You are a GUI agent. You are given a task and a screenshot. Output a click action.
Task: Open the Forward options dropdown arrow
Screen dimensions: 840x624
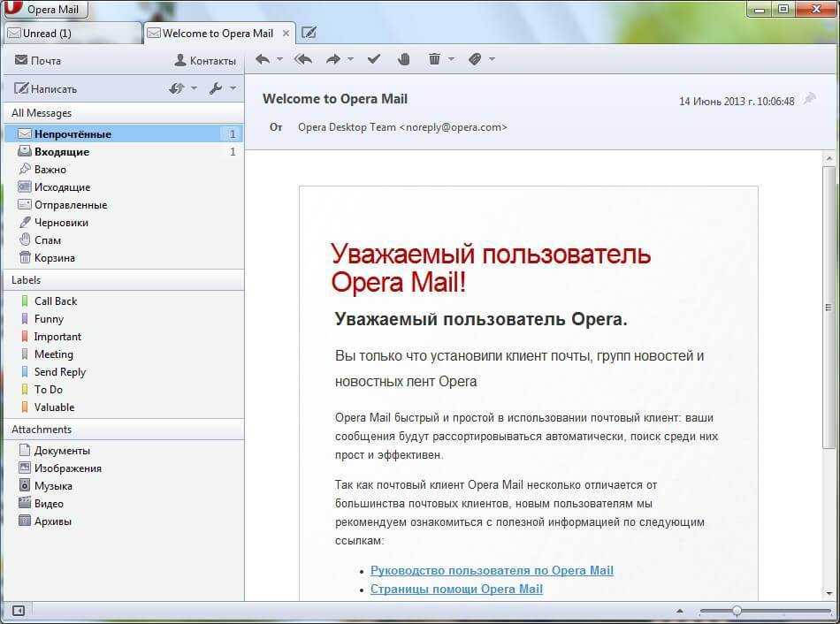(350, 59)
